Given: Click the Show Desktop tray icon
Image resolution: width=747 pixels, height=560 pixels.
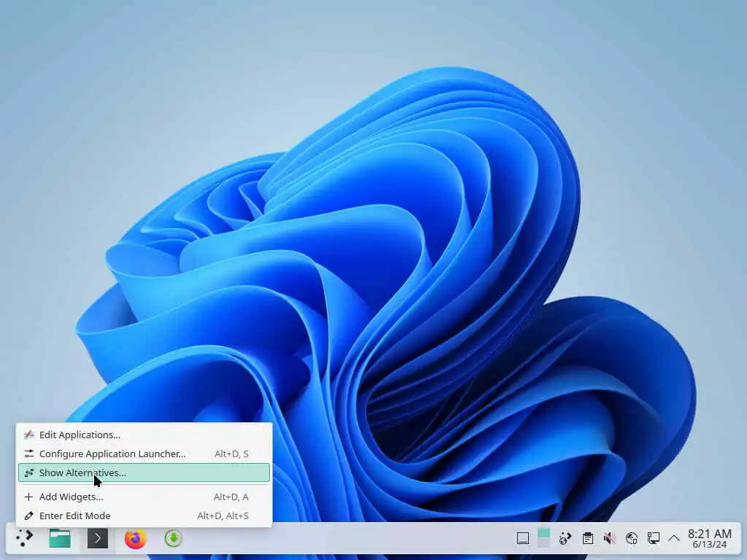Looking at the screenshot, I should click(522, 539).
